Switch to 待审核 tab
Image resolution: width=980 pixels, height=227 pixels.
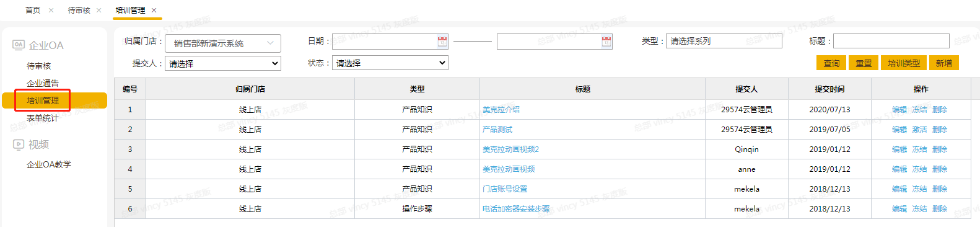pyautogui.click(x=79, y=11)
